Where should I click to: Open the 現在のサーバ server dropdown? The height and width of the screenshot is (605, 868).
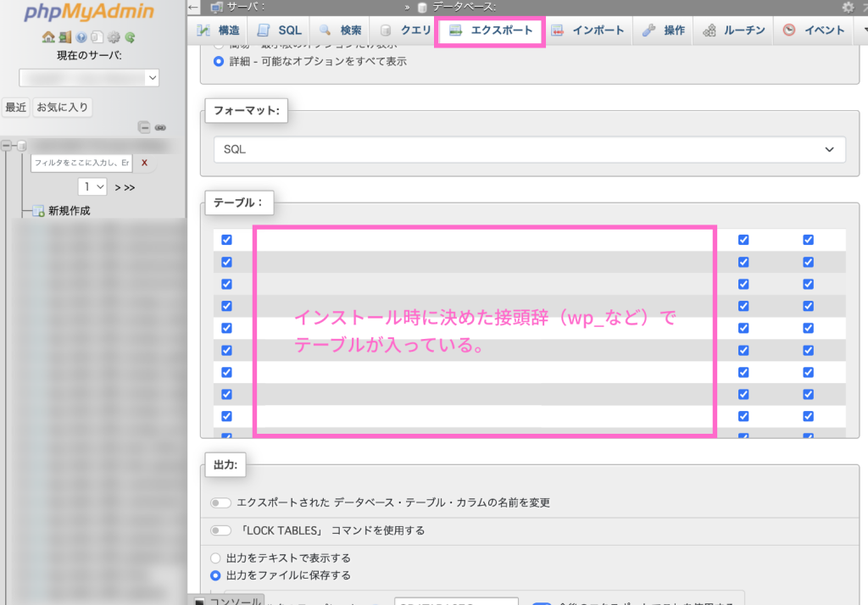point(89,78)
